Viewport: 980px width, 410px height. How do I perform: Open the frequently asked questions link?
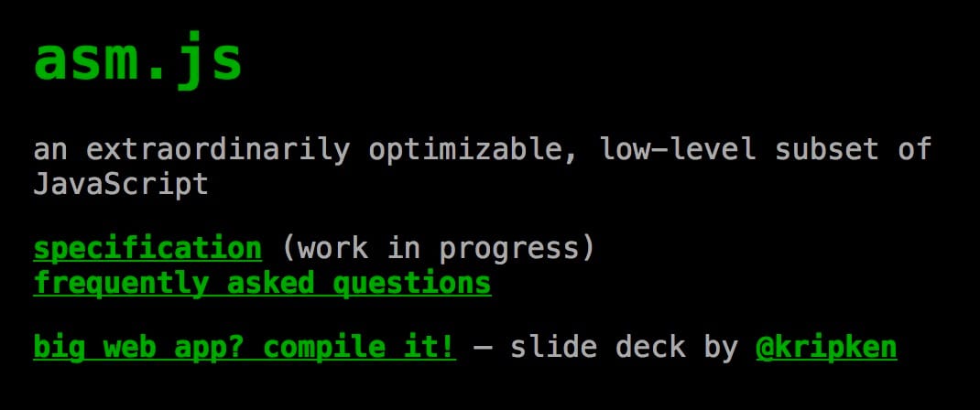263,284
